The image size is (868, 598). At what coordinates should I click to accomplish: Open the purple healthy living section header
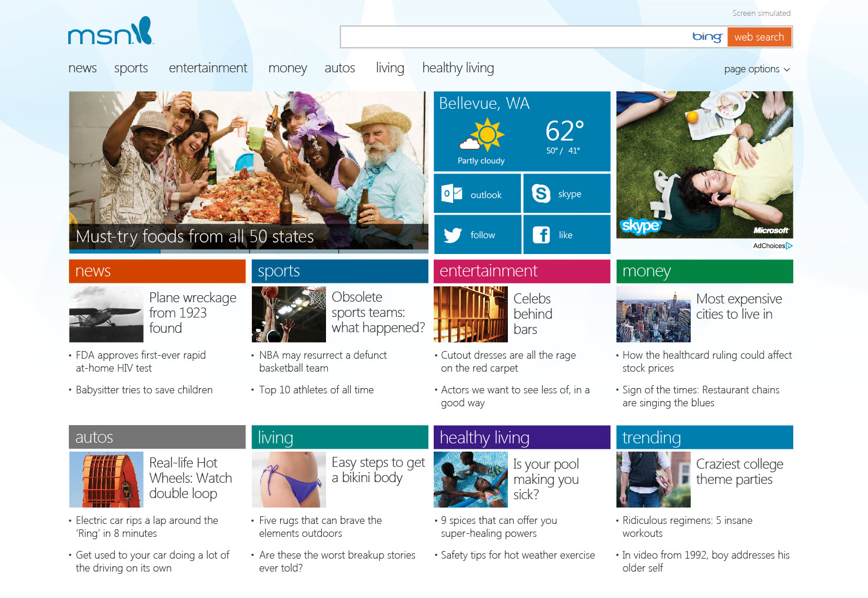tap(522, 437)
